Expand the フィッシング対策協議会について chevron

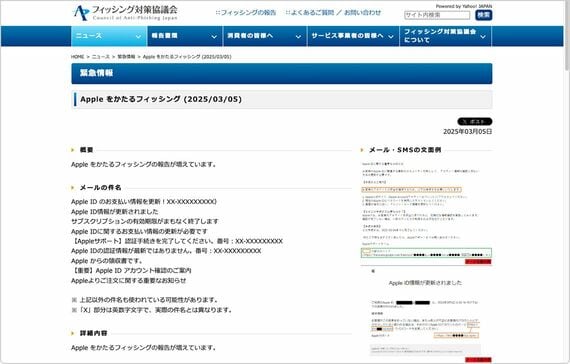483,37
